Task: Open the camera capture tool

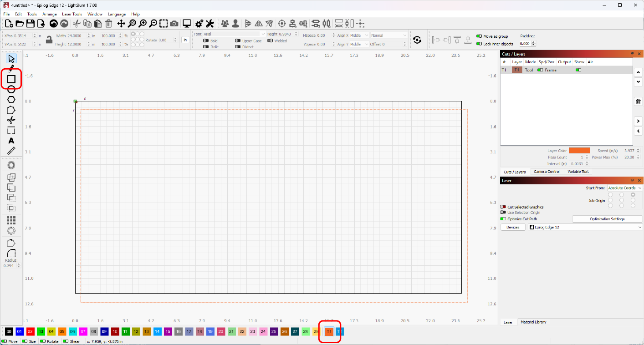Action: [x=174, y=23]
